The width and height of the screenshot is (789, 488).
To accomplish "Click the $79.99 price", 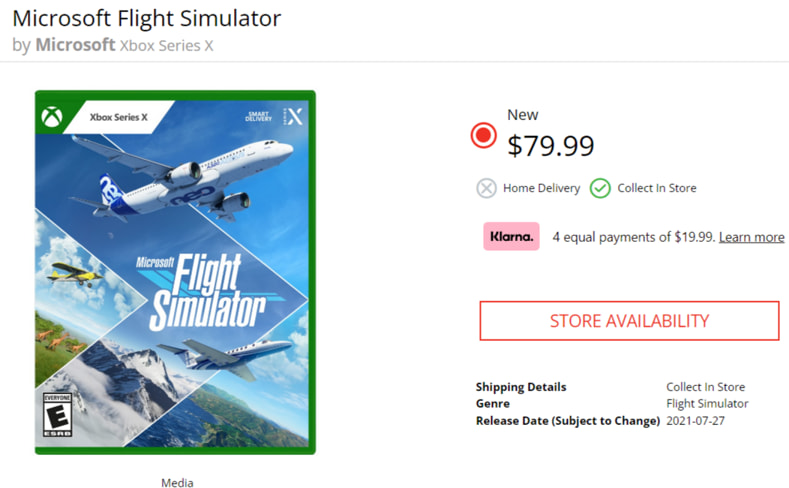I will [x=550, y=146].
